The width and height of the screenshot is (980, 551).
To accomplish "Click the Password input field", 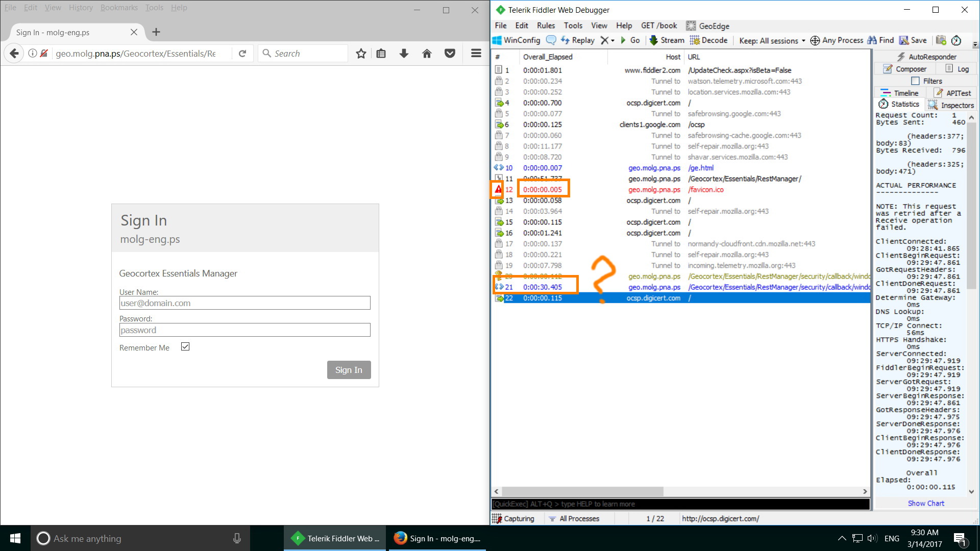I will pyautogui.click(x=245, y=330).
